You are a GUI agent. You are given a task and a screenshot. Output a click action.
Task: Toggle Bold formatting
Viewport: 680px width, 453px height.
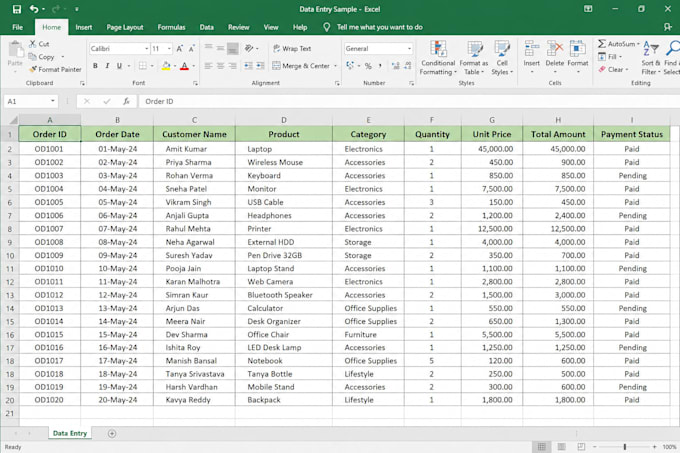point(95,66)
